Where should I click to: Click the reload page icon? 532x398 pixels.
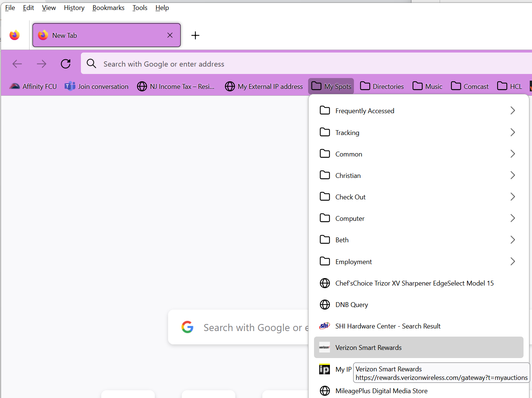tap(65, 64)
